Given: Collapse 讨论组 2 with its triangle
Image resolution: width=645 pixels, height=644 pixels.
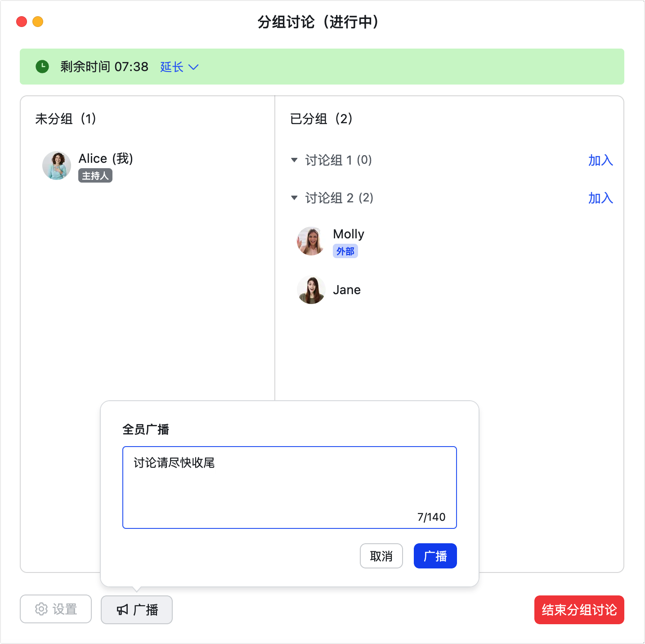Looking at the screenshot, I should pyautogui.click(x=294, y=198).
